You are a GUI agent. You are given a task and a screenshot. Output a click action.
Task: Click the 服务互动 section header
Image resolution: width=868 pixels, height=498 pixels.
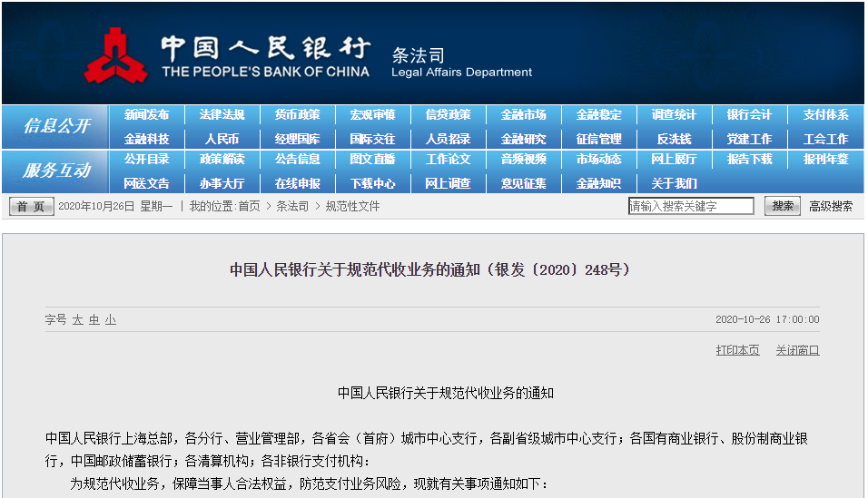point(56,171)
